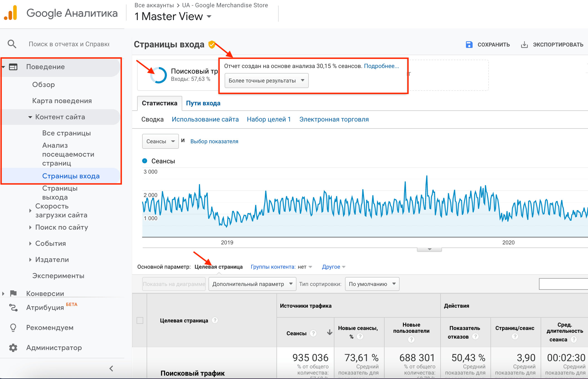Open the Сеансы metric dropdown
Viewport: 588px width, 379px height.
tap(160, 141)
